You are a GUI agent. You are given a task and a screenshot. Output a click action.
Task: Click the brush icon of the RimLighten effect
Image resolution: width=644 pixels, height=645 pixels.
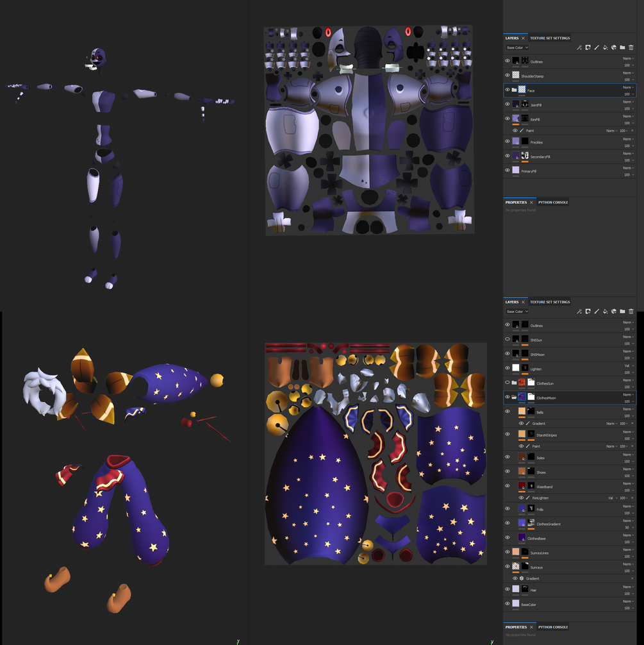[x=528, y=498]
